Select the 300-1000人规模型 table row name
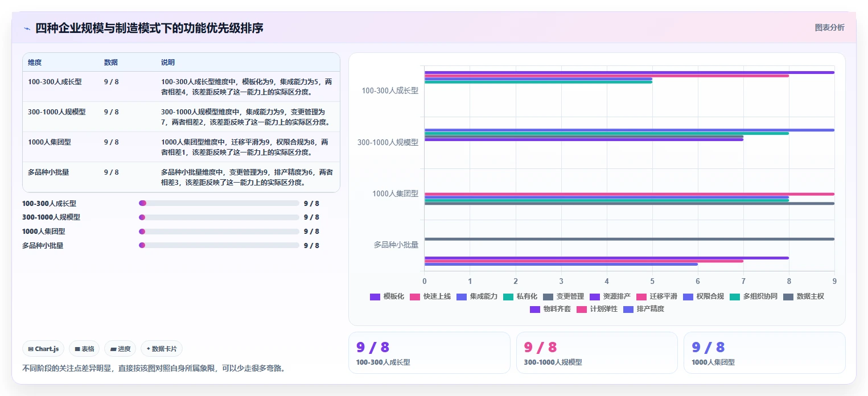 click(x=57, y=112)
